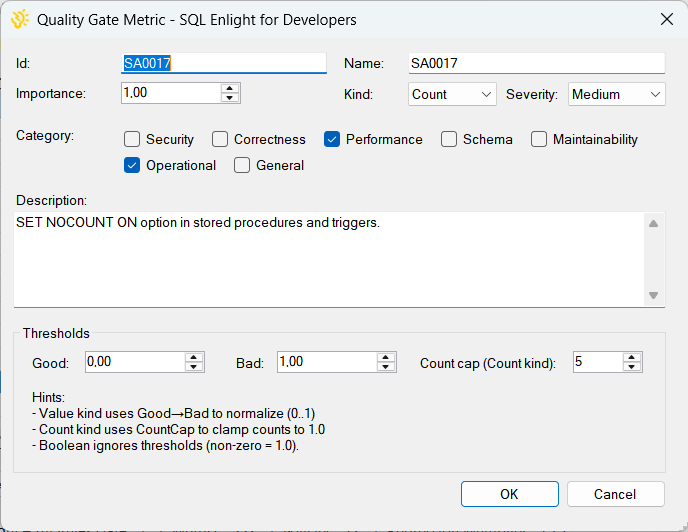Enable the General category checkbox

tap(242, 165)
